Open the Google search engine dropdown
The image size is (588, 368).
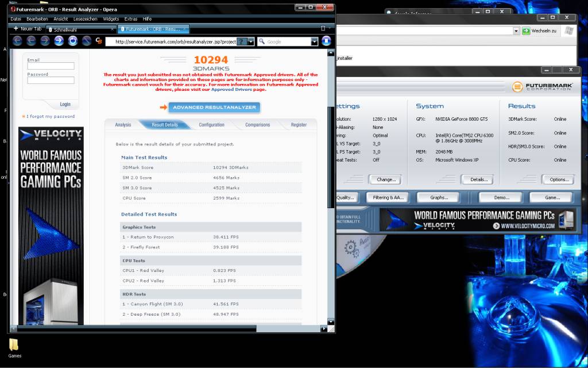[315, 41]
